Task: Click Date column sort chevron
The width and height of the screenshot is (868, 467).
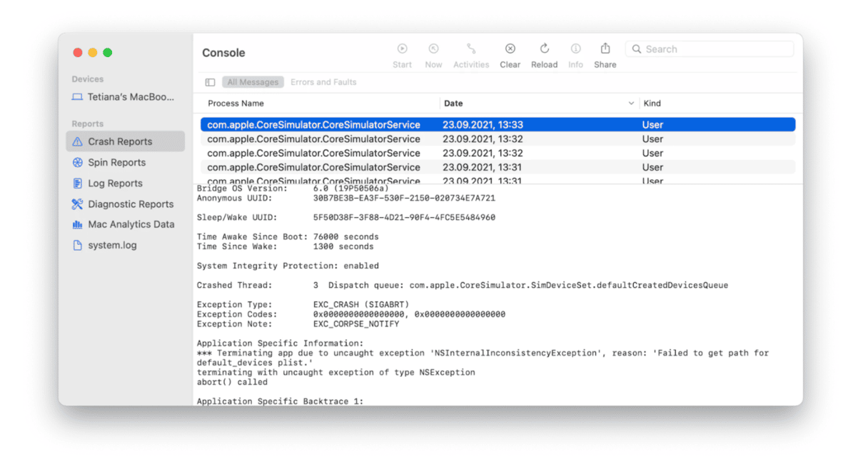Action: click(631, 104)
